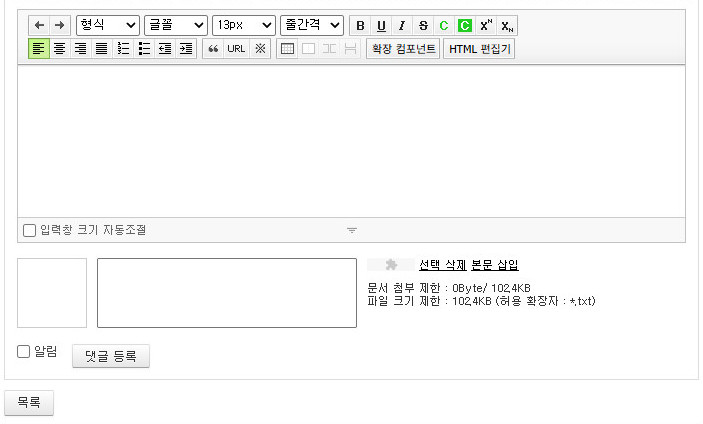Open 확장 컴포넌트 extension components
703x424 pixels.
(403, 48)
